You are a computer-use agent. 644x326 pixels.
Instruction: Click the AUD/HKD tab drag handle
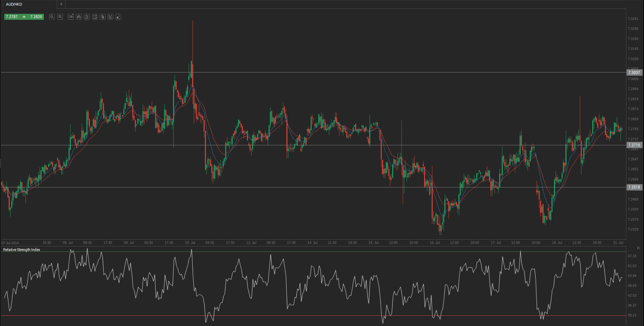pos(3,4)
